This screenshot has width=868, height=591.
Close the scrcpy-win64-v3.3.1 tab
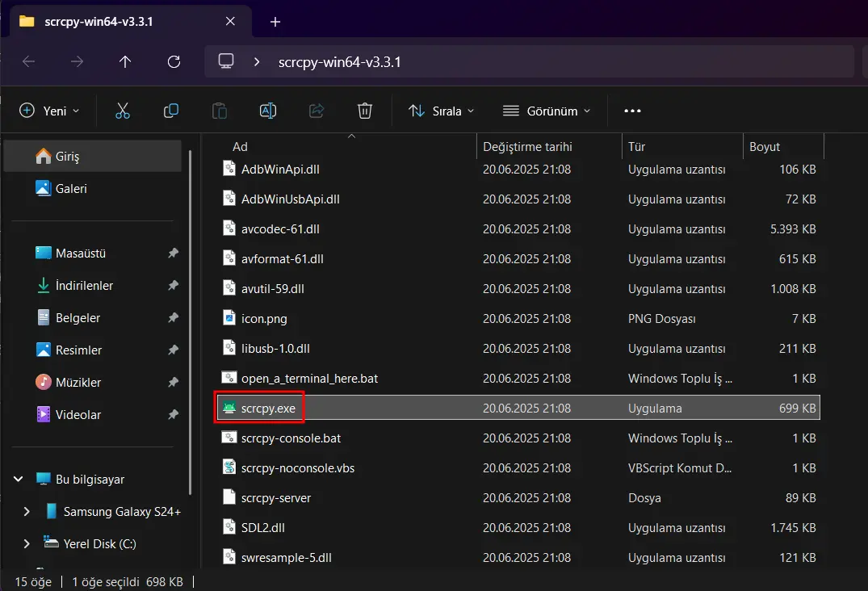(230, 21)
